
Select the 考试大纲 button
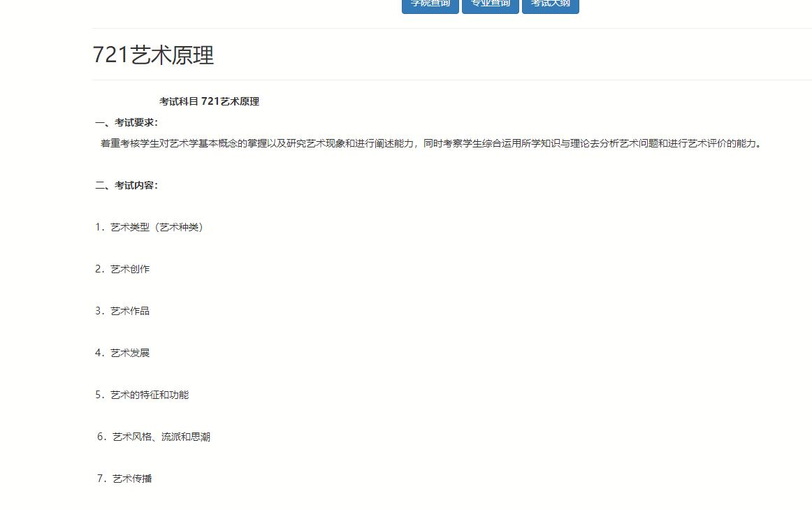(550, 4)
